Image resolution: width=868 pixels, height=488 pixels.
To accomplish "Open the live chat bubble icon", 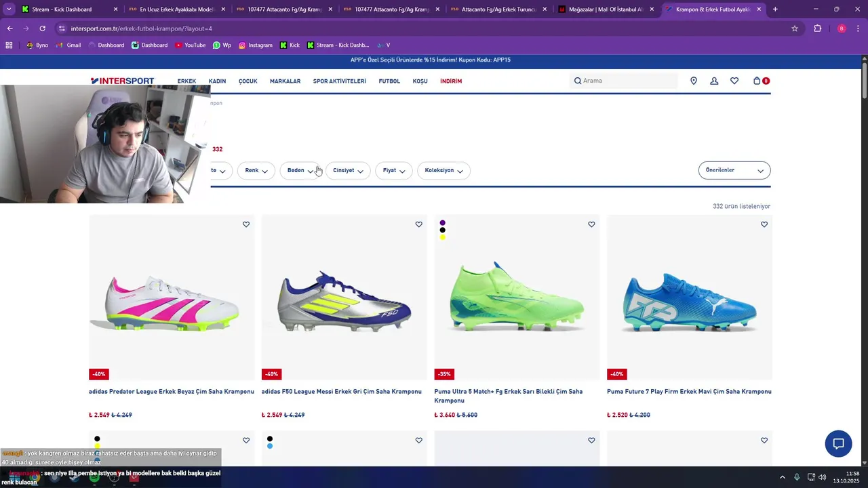I will (x=838, y=444).
